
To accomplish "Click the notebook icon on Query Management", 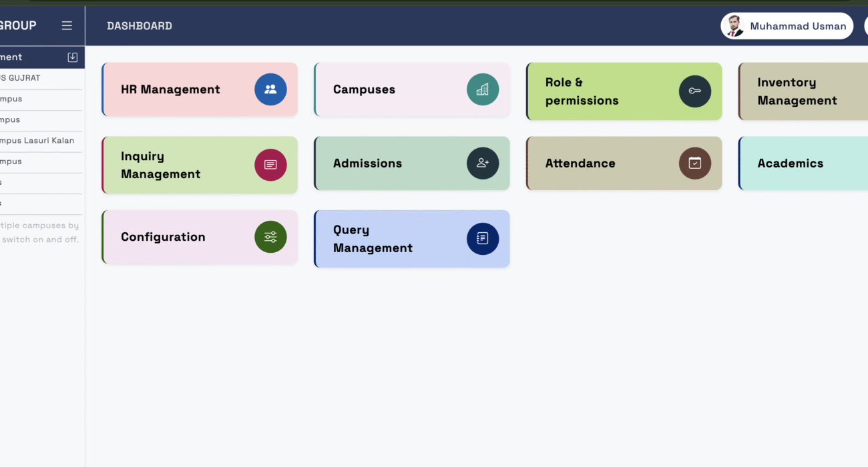I will [x=483, y=239].
